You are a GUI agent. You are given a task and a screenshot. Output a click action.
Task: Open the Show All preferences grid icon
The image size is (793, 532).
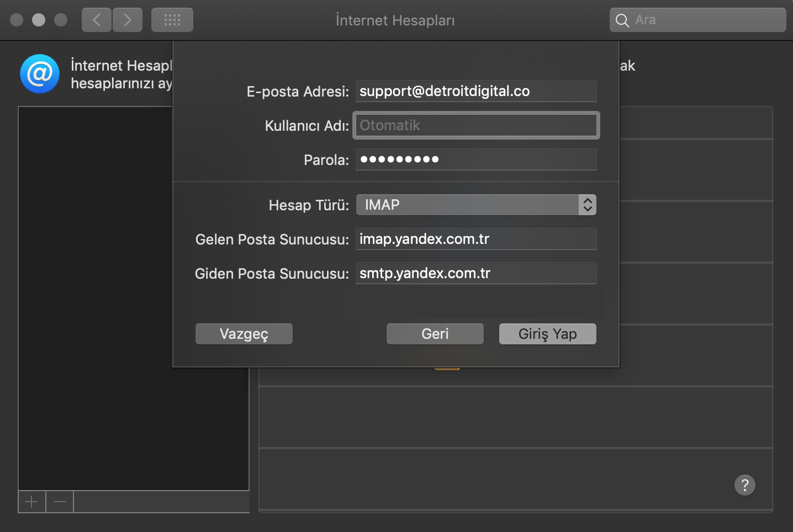(x=172, y=19)
